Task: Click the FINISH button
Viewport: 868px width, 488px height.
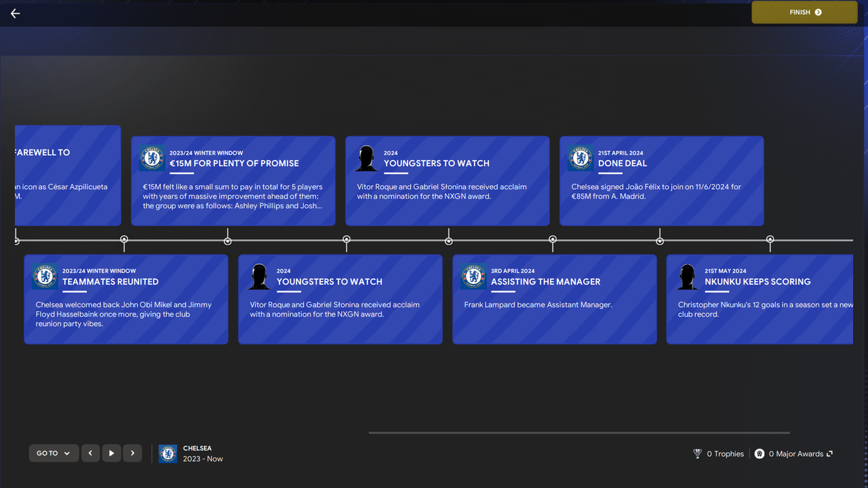Action: 805,12
